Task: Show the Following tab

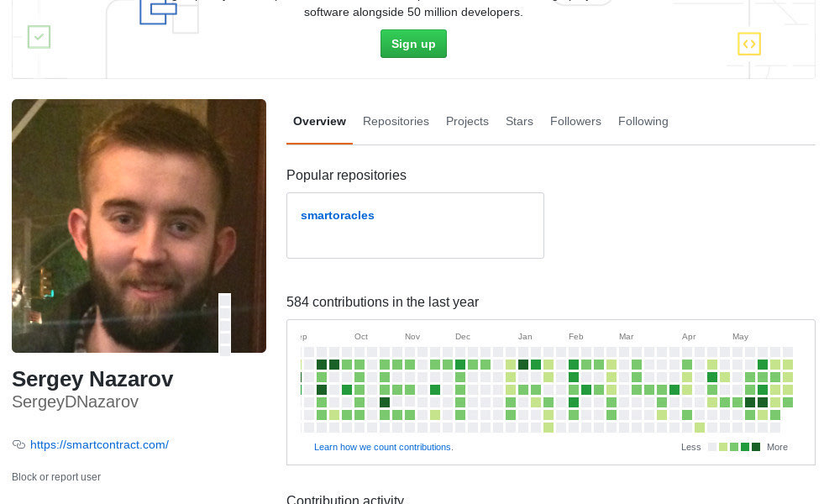Action: pyautogui.click(x=643, y=122)
